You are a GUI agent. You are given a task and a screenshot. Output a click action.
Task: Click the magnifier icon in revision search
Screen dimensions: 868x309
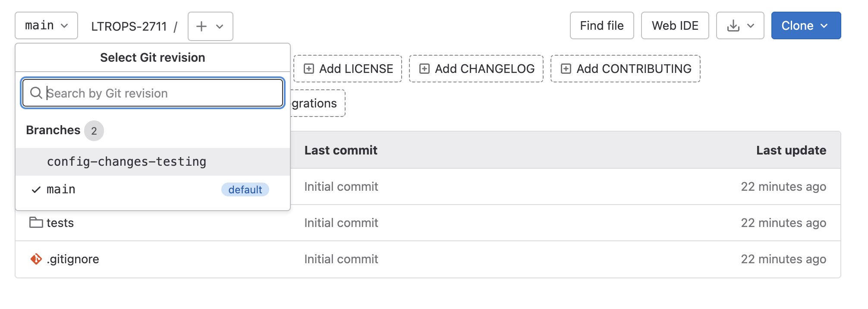(x=36, y=93)
